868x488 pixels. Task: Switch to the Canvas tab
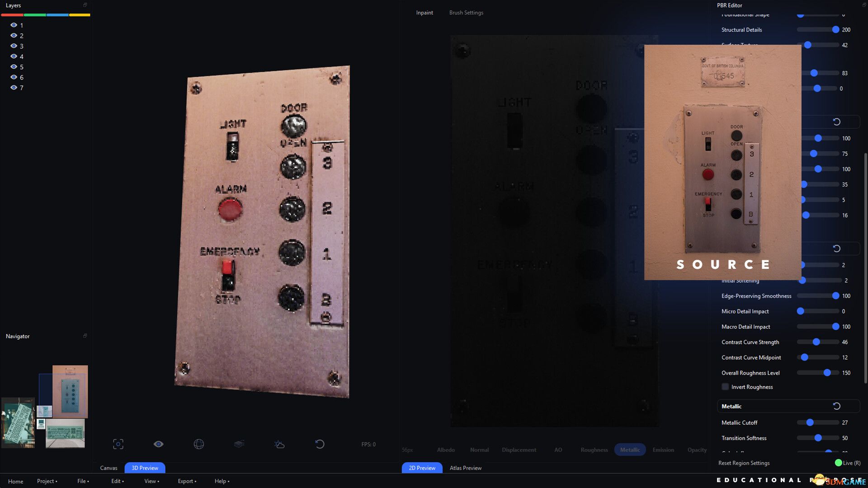pos(108,468)
